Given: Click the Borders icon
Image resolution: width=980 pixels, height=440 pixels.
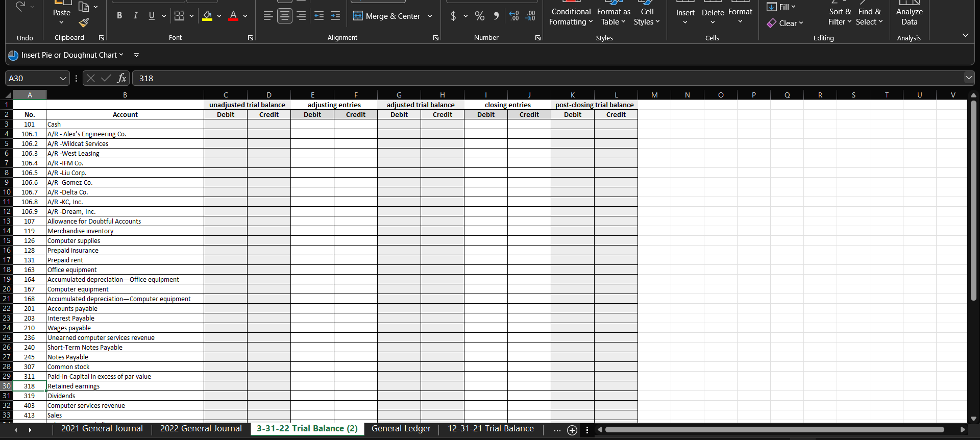Looking at the screenshot, I should (x=179, y=16).
